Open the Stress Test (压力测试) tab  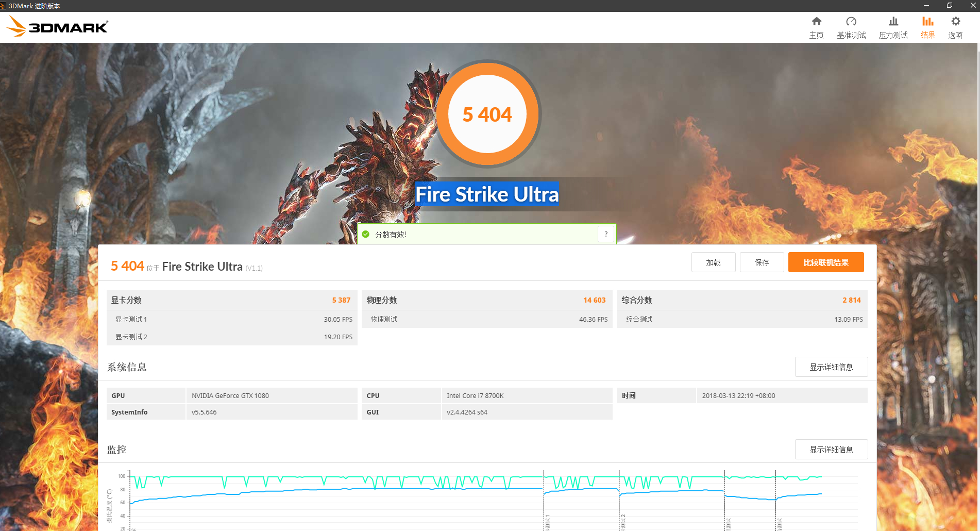click(x=893, y=27)
